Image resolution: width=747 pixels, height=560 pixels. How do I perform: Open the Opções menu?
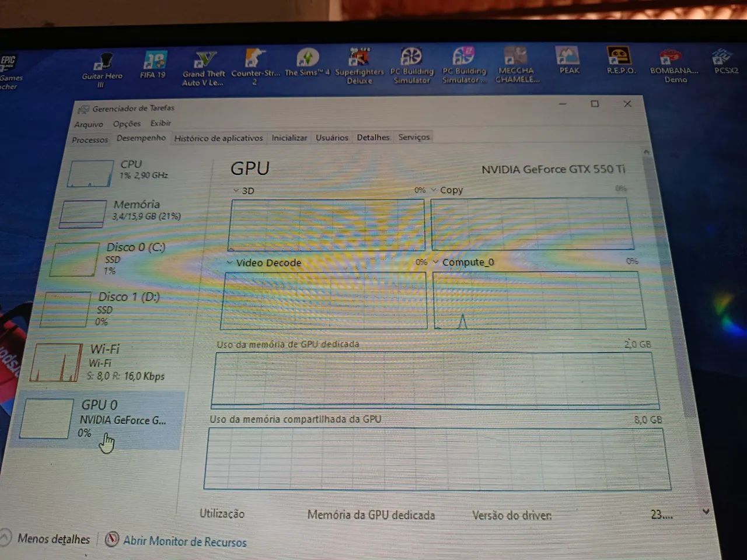[x=127, y=124]
